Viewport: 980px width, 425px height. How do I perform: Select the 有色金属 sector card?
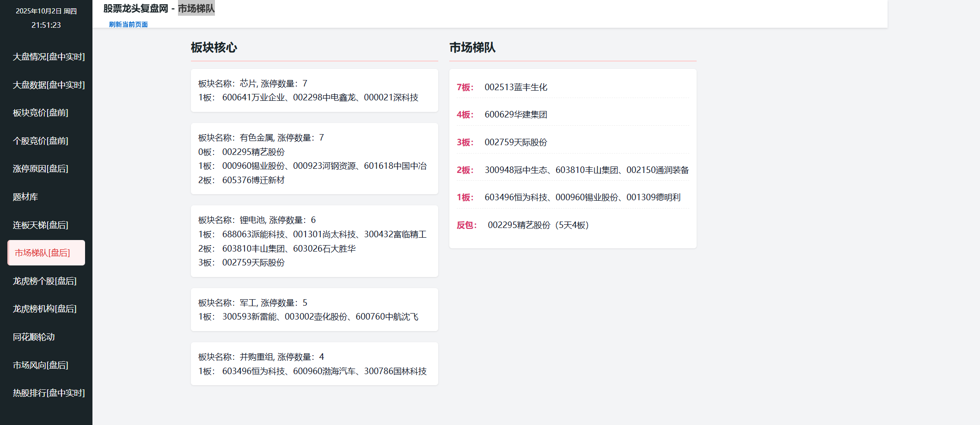(x=314, y=159)
